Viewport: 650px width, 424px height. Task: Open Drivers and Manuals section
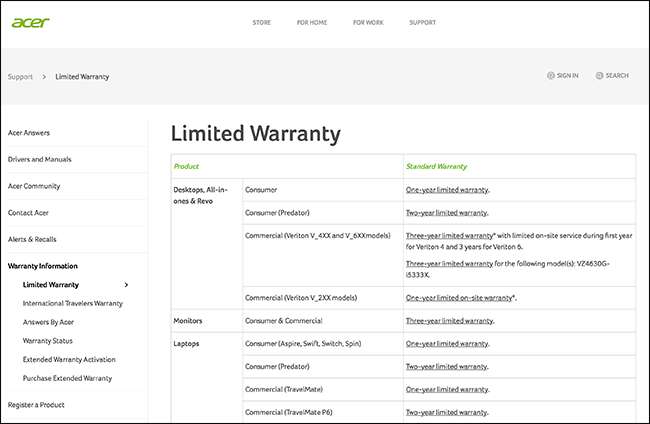coord(39,159)
